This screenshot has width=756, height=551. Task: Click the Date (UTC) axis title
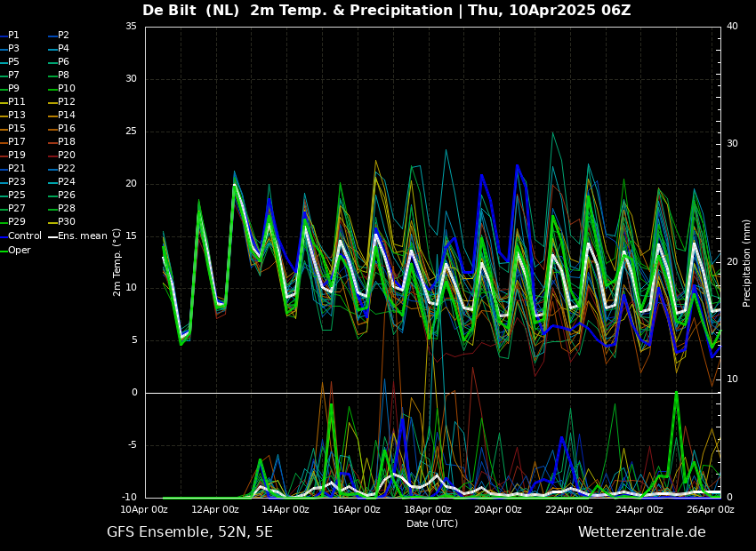(x=432, y=523)
